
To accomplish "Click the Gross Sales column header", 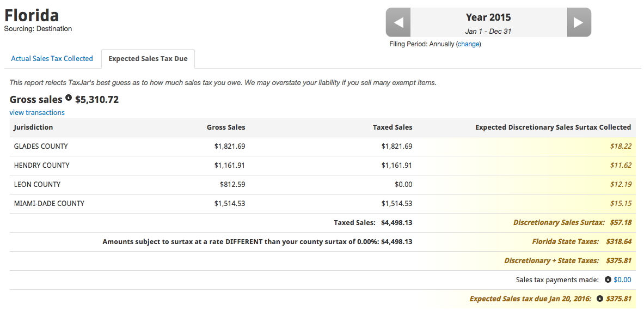I will (x=226, y=127).
